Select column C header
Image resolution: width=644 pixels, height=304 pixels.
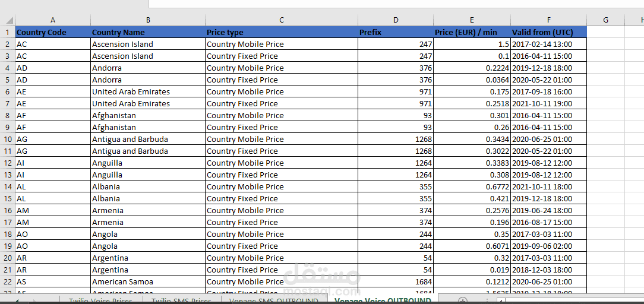click(x=282, y=20)
